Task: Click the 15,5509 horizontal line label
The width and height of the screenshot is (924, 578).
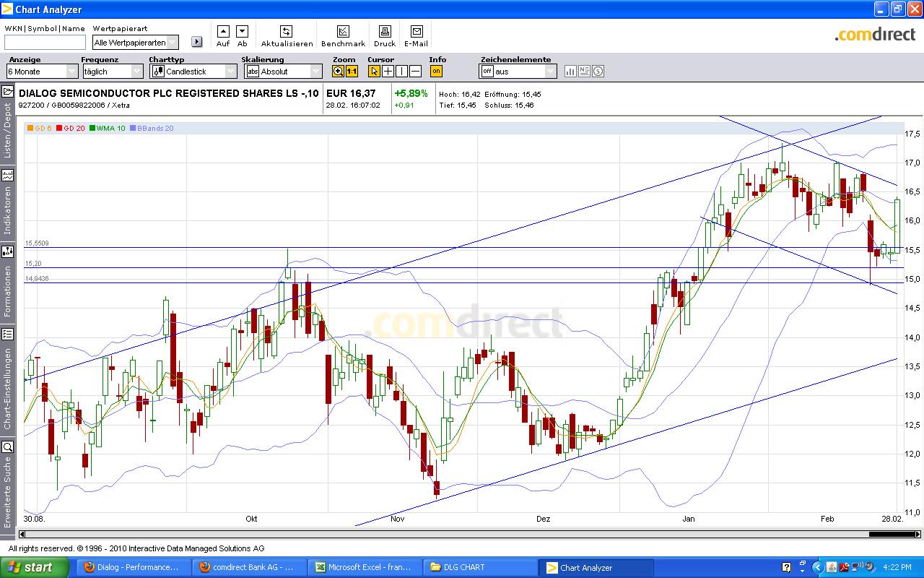Action: click(37, 243)
